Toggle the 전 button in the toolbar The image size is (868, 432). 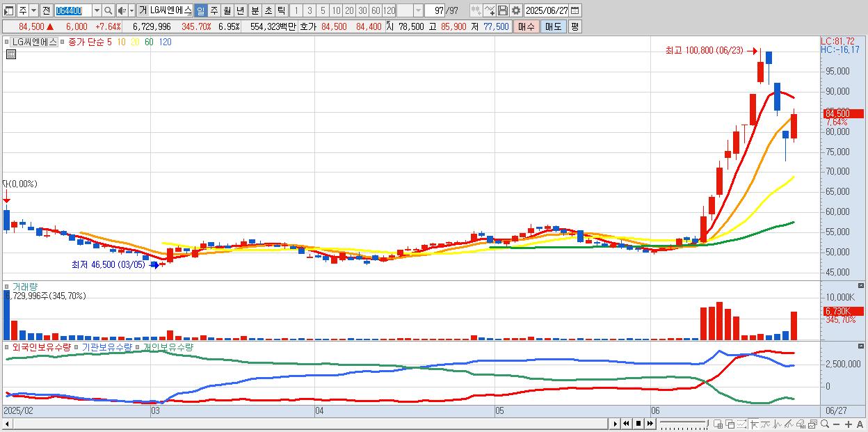pos(46,10)
